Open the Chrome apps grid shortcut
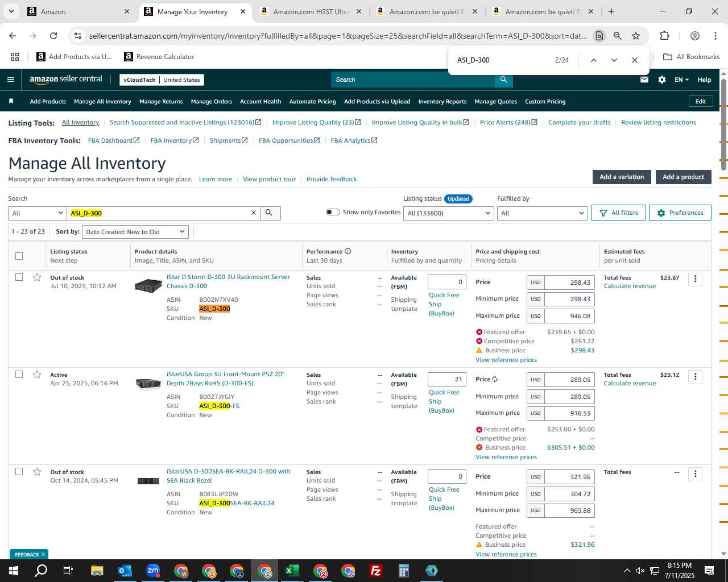 pyautogui.click(x=15, y=57)
